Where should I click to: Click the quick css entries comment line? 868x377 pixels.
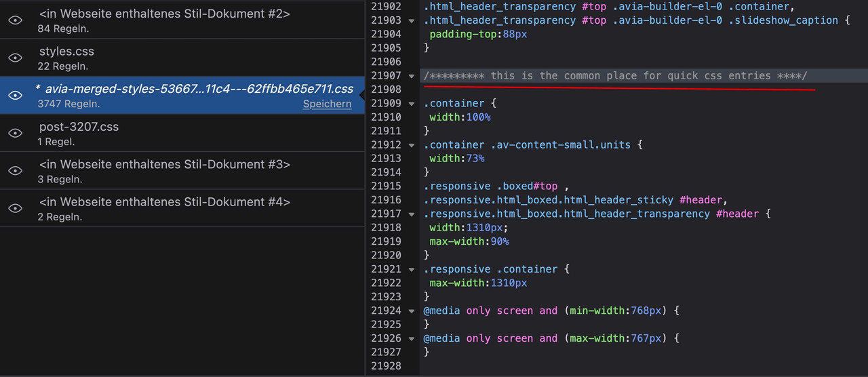coord(616,76)
